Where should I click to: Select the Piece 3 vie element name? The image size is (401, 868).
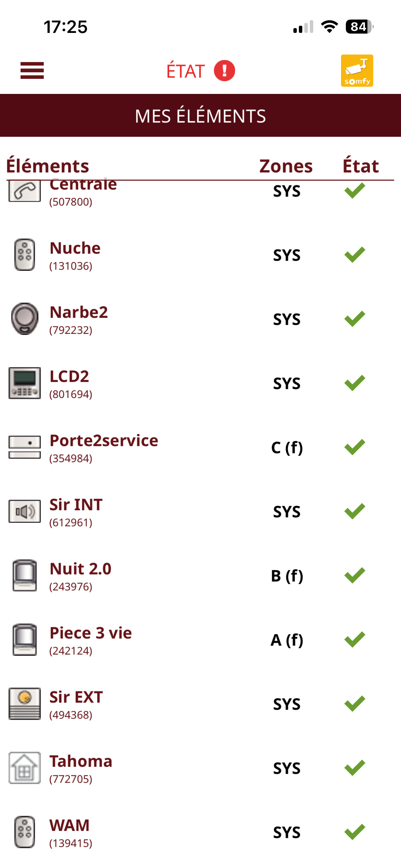click(x=91, y=633)
